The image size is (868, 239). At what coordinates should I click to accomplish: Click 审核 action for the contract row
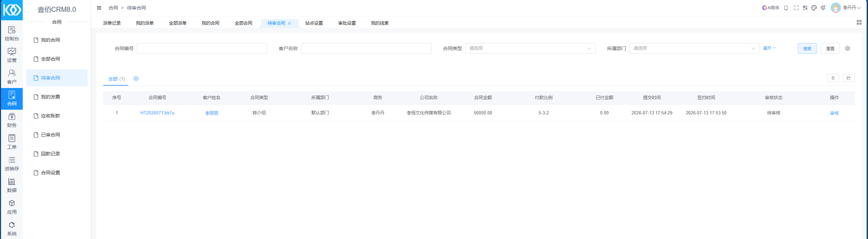(x=834, y=113)
